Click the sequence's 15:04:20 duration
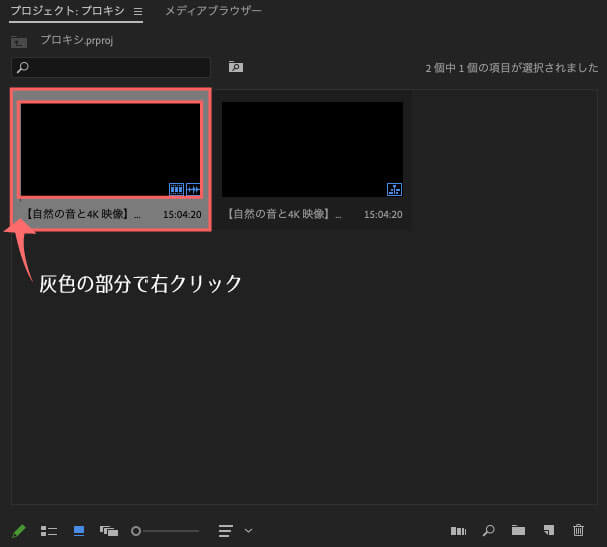The image size is (607, 547). tap(383, 214)
